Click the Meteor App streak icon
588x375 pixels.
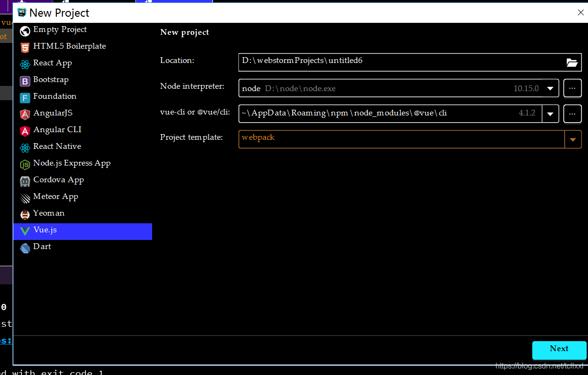(25, 198)
